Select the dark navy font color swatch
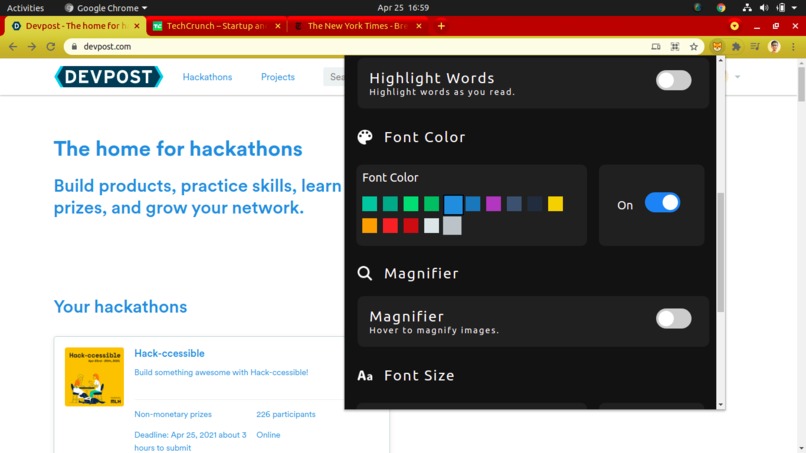This screenshot has height=453, width=806. [x=535, y=204]
